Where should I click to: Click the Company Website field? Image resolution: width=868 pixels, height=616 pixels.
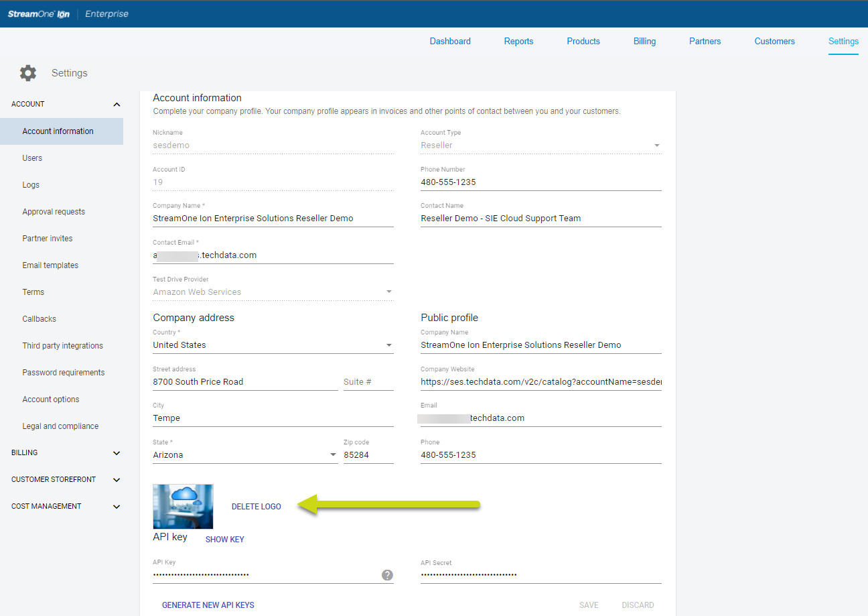pyautogui.click(x=541, y=382)
